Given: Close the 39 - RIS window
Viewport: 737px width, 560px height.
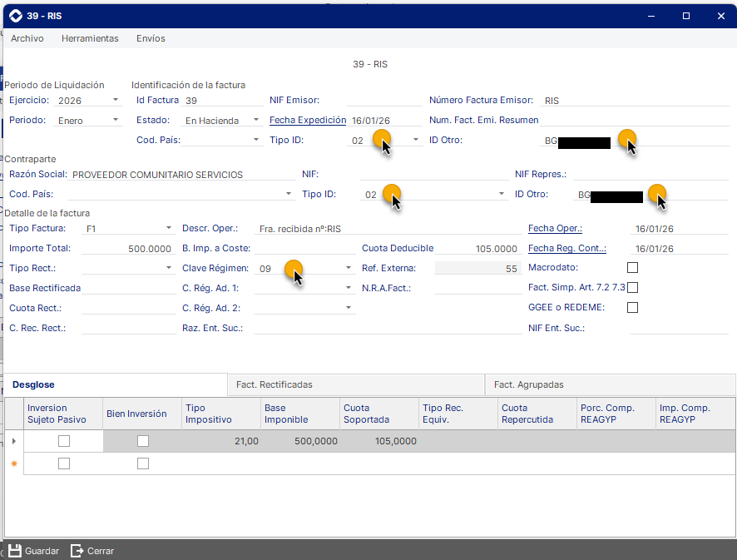Looking at the screenshot, I should pyautogui.click(x=721, y=16).
